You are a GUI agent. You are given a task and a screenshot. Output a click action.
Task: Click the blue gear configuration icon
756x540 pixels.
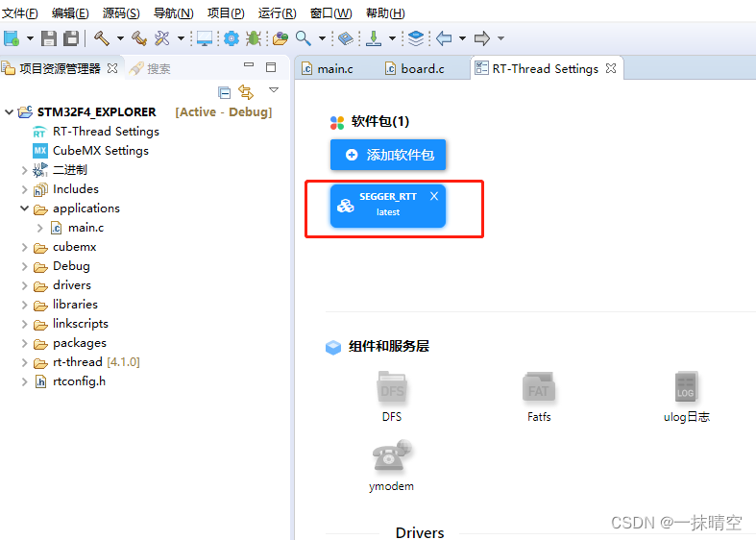(232, 38)
